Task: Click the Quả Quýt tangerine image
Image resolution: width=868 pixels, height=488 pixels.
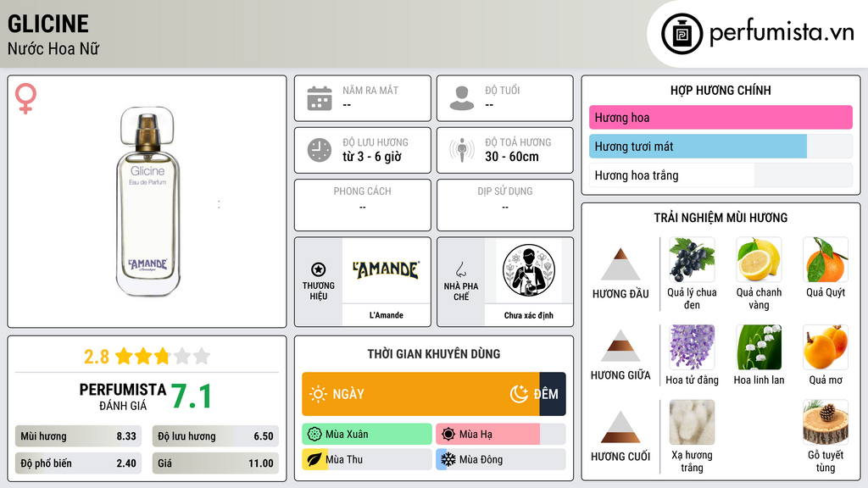Action: (826, 259)
